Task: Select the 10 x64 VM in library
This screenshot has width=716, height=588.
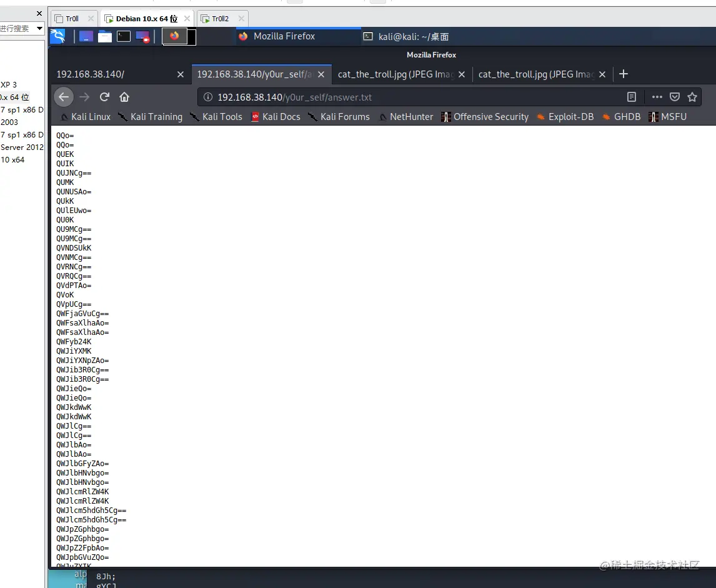Action: (12, 160)
